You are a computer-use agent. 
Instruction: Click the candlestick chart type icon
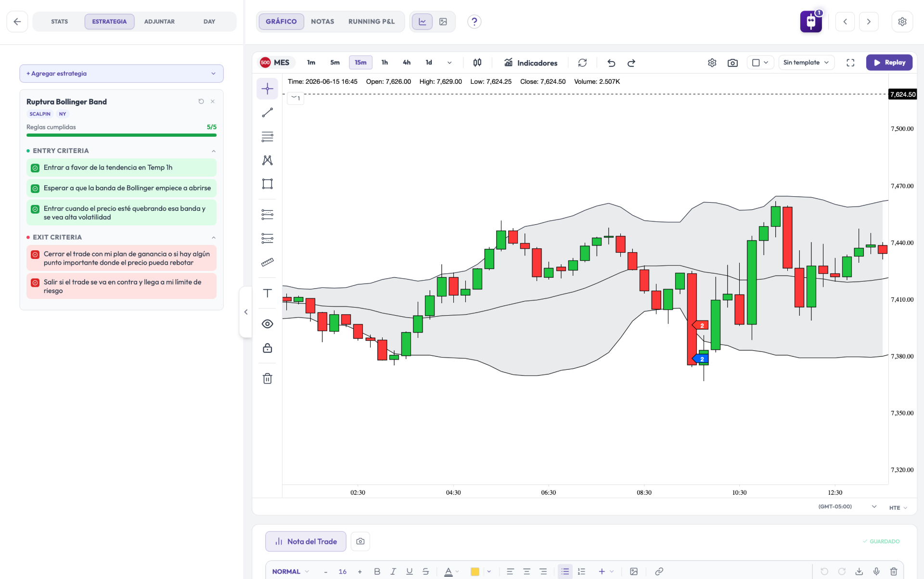coord(477,63)
